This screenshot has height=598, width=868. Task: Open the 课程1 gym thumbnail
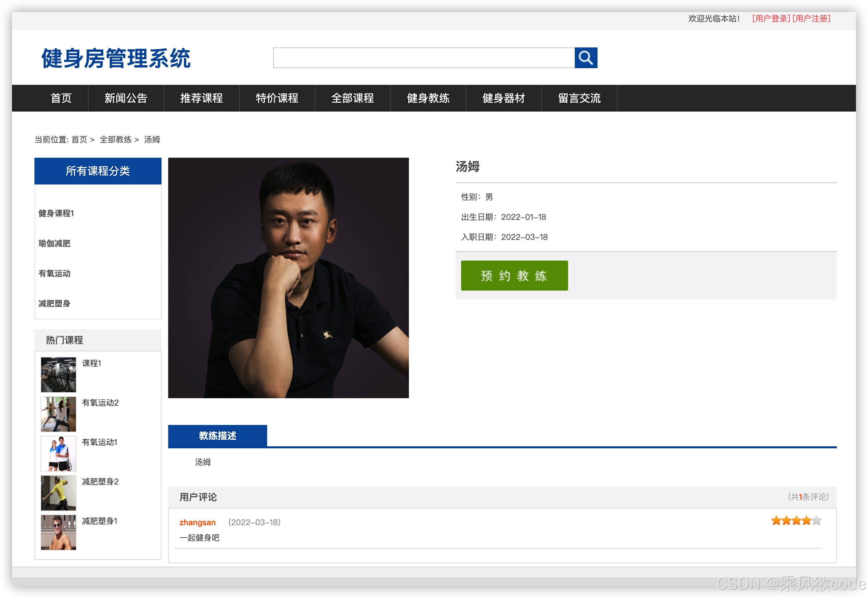pyautogui.click(x=58, y=374)
